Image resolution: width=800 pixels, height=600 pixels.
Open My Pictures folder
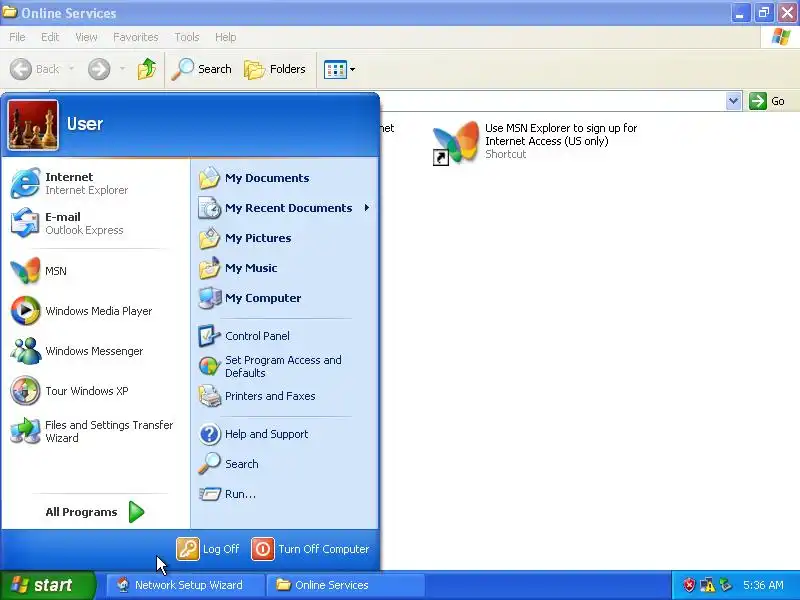pyautogui.click(x=285, y=238)
